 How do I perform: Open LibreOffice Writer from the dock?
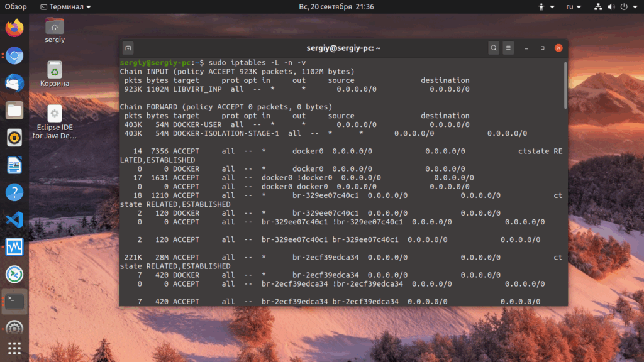point(14,165)
